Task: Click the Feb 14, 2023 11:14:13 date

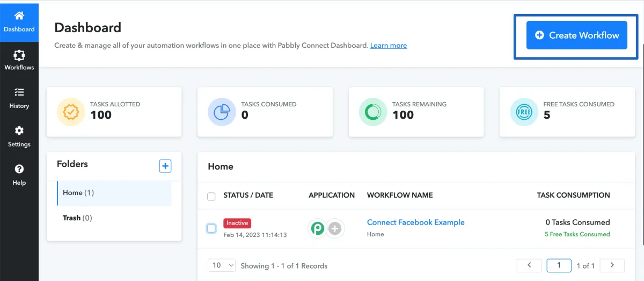Action: [255, 235]
